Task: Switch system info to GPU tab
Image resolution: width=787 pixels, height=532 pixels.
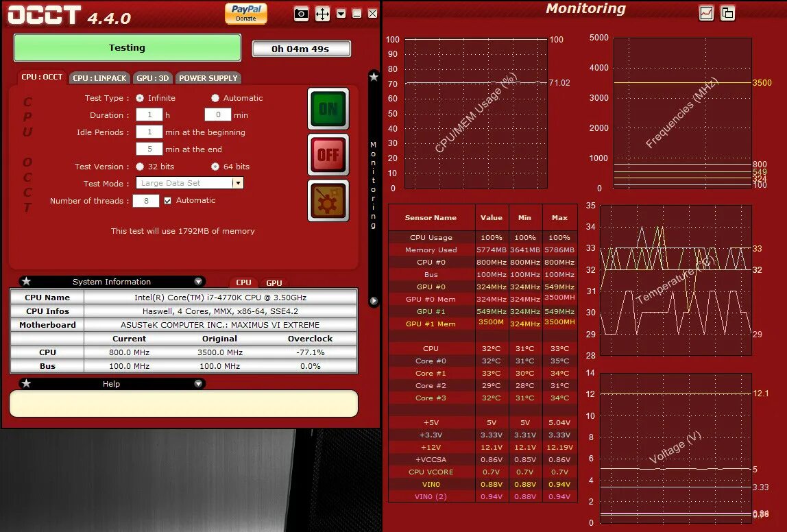Action: [x=274, y=282]
